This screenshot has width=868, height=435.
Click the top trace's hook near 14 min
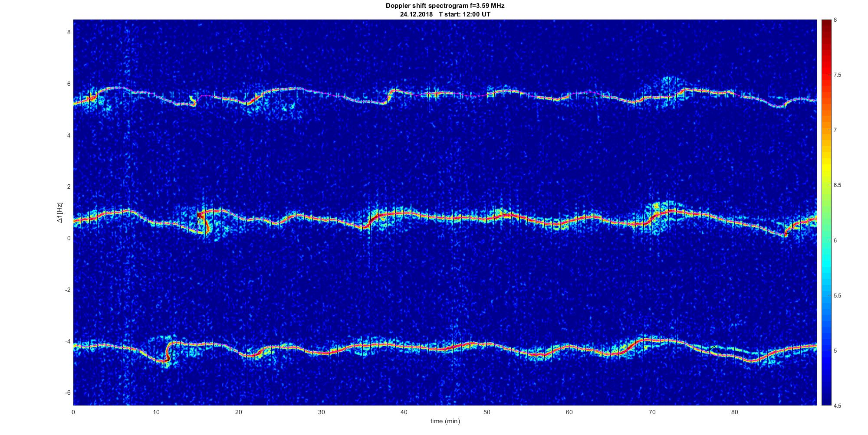193,101
